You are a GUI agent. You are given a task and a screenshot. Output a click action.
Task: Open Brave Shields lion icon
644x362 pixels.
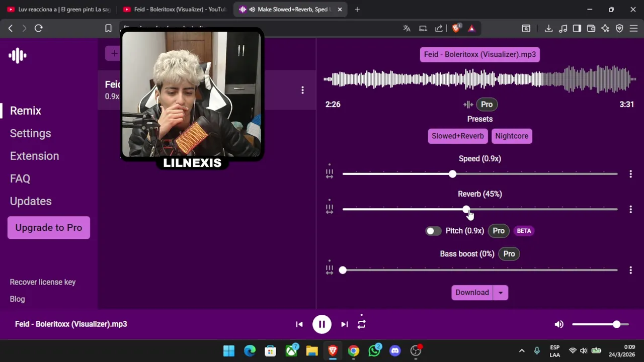coord(456,28)
